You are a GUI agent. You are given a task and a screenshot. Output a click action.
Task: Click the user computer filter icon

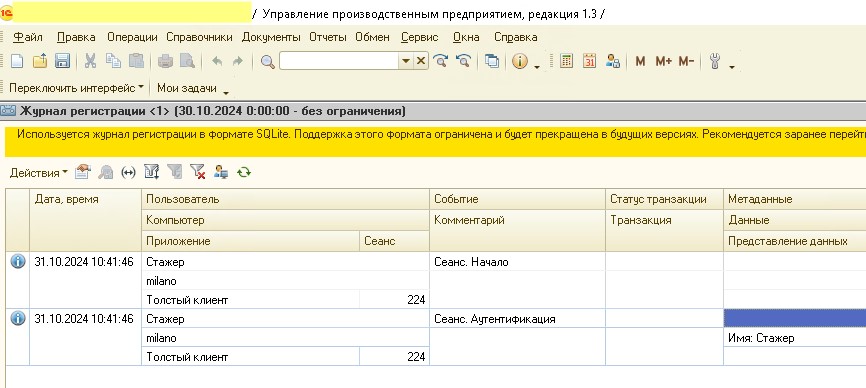[x=221, y=172]
